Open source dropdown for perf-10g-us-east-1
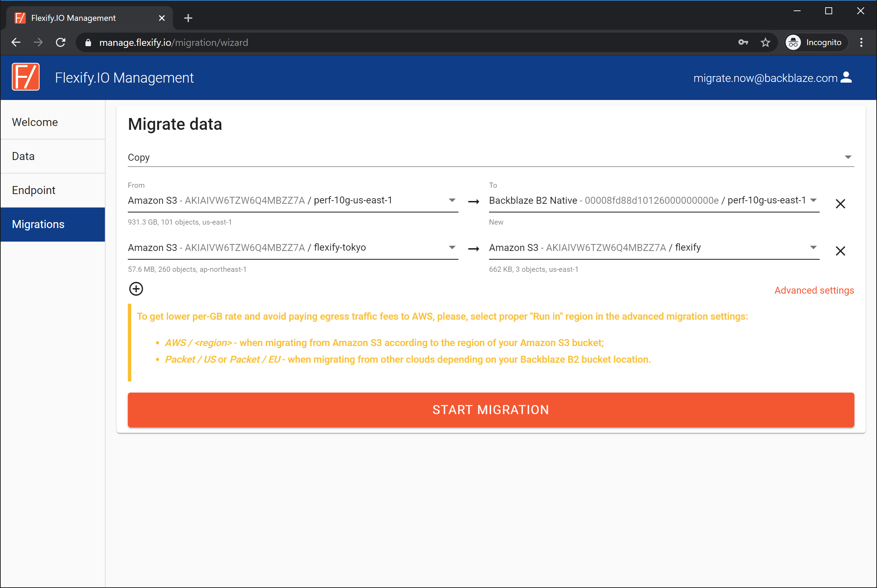877x588 pixels. point(293,201)
